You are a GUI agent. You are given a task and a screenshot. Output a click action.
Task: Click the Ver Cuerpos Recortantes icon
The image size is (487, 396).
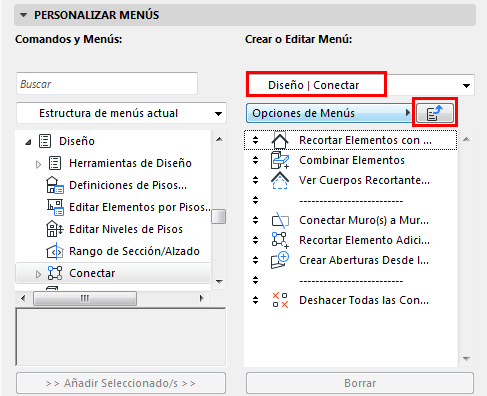(280, 180)
